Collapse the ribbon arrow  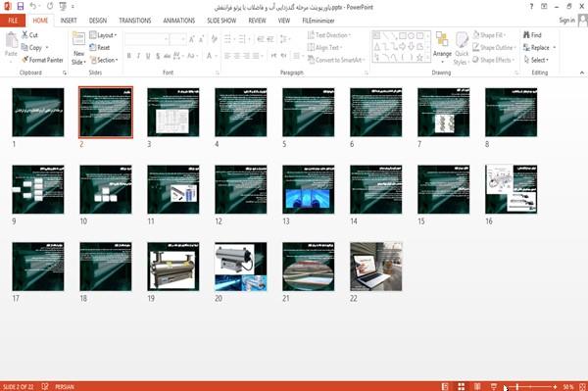coord(582,73)
